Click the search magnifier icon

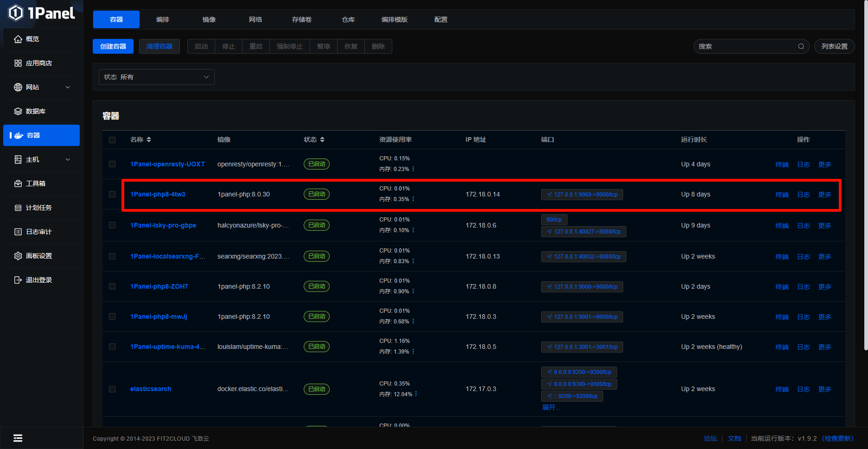click(801, 46)
